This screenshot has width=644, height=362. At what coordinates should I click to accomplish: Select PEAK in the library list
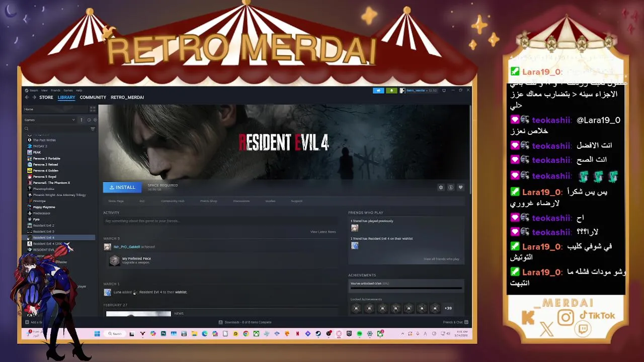click(x=37, y=152)
